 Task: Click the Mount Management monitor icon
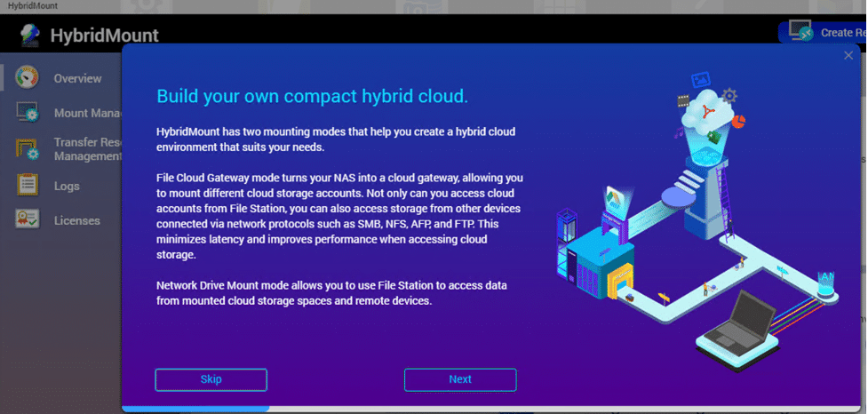28,112
